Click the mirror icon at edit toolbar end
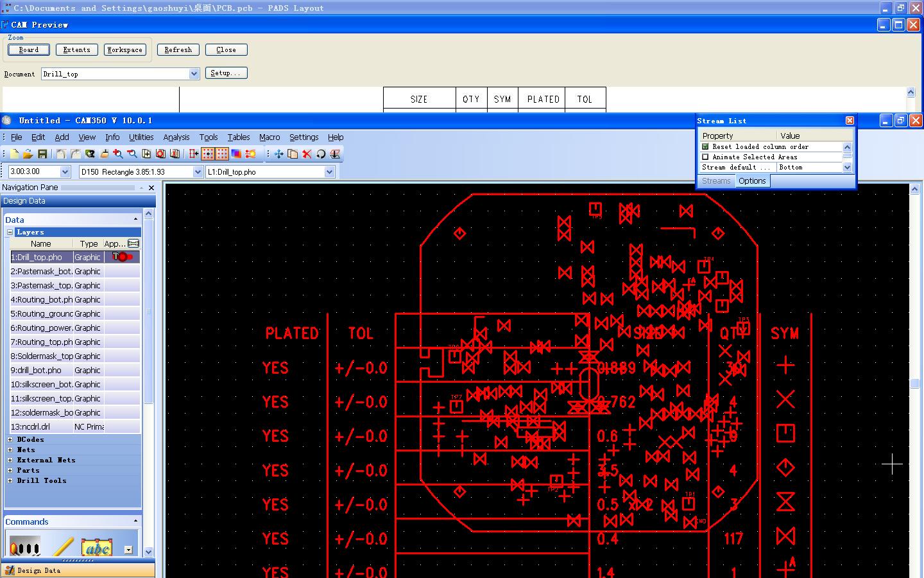Image resolution: width=924 pixels, height=578 pixels. [x=335, y=154]
